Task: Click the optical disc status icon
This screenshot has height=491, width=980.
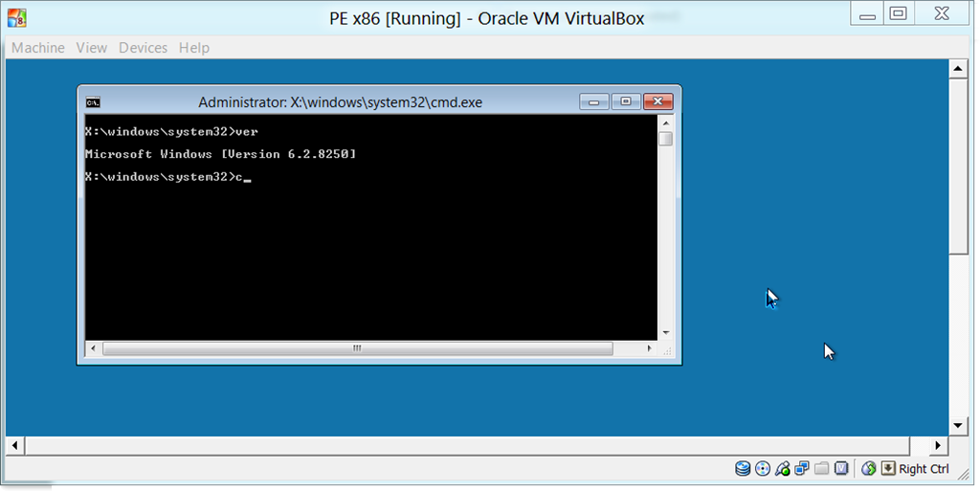Action: [x=763, y=469]
